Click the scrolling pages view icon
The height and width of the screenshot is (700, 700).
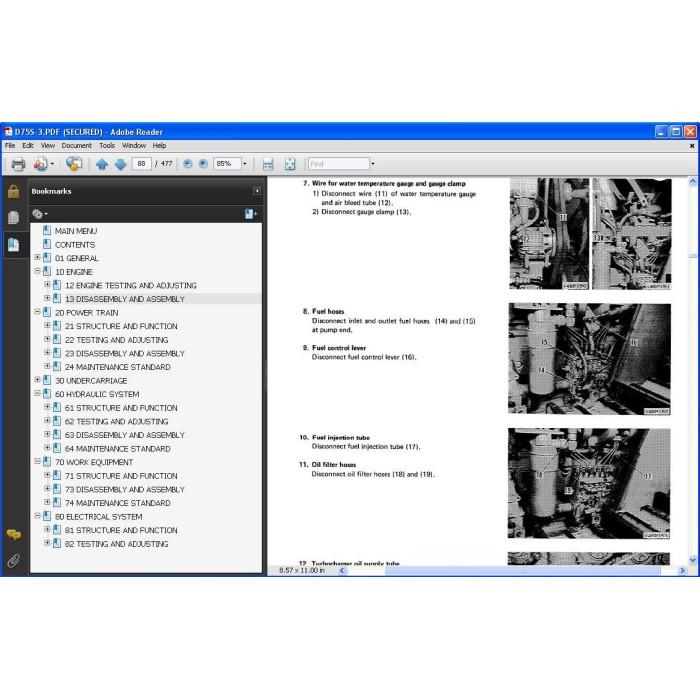point(268,164)
